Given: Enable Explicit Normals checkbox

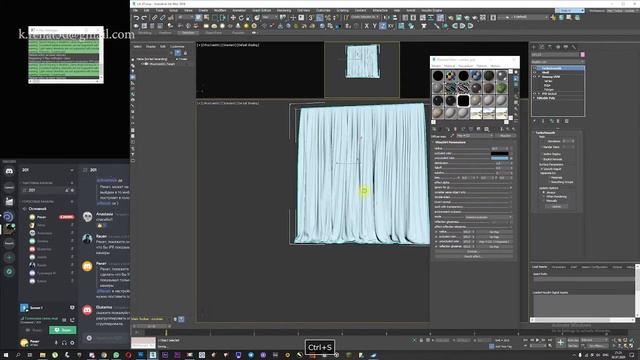Looking at the screenshot, I should tap(542, 159).
